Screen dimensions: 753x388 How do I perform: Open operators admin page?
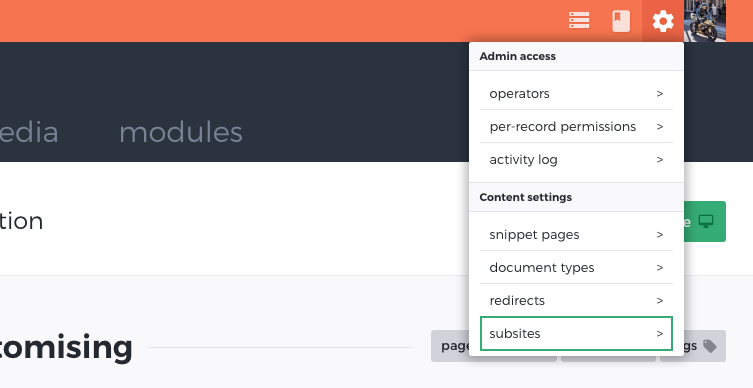(576, 94)
